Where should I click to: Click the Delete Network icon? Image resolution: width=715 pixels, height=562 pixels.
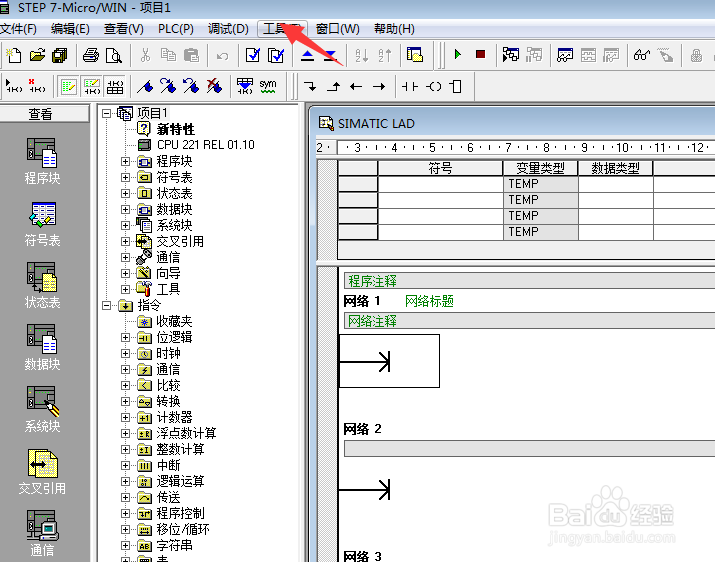[x=37, y=86]
